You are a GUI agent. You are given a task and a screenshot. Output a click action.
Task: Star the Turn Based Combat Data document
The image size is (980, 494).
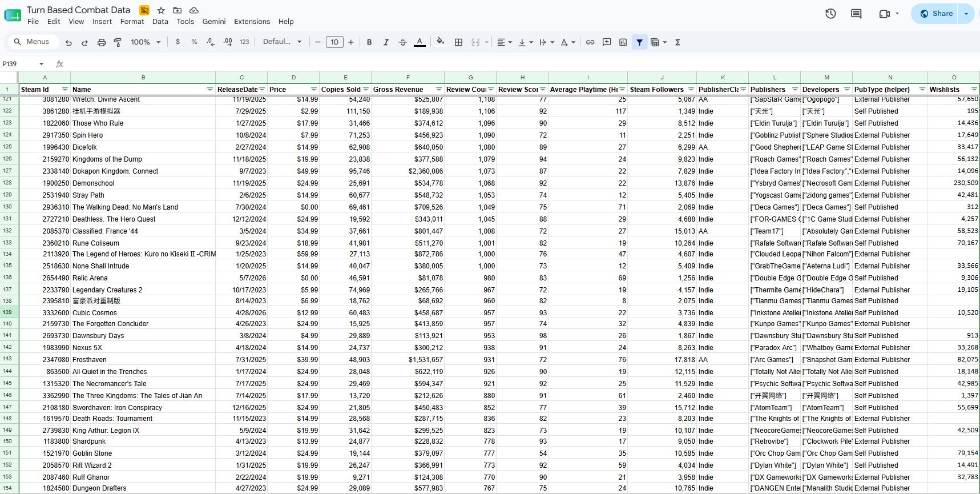click(x=161, y=10)
